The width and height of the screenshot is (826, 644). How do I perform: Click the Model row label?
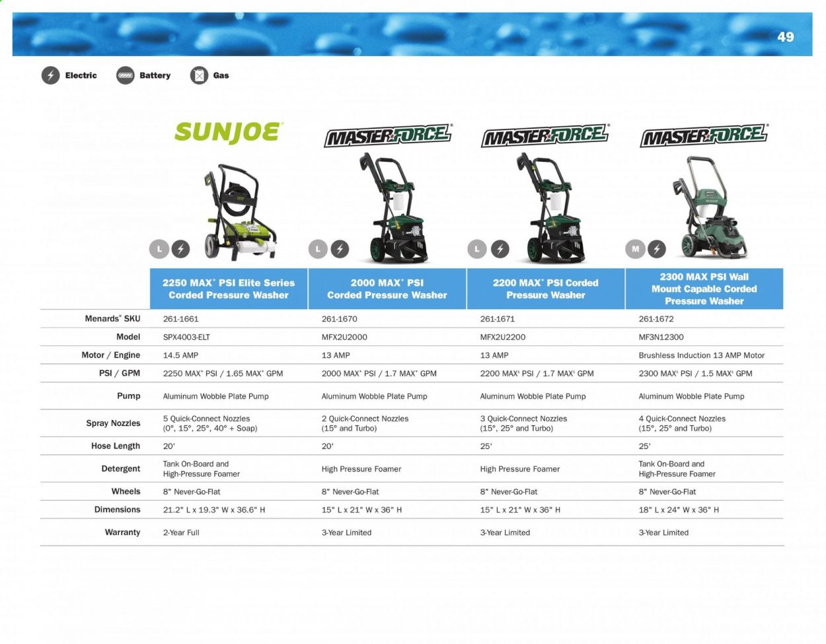click(x=128, y=337)
